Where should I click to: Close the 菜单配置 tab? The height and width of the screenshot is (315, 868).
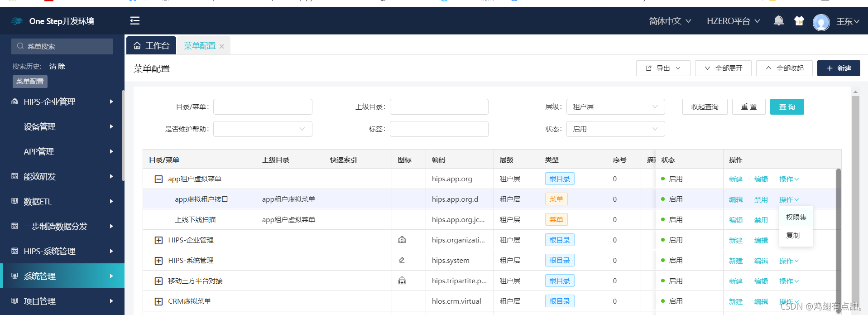coord(222,46)
